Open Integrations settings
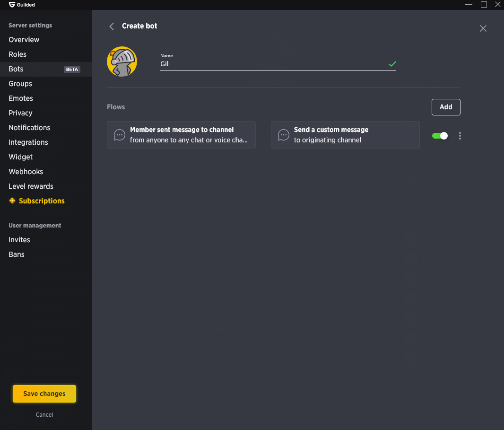 click(28, 142)
